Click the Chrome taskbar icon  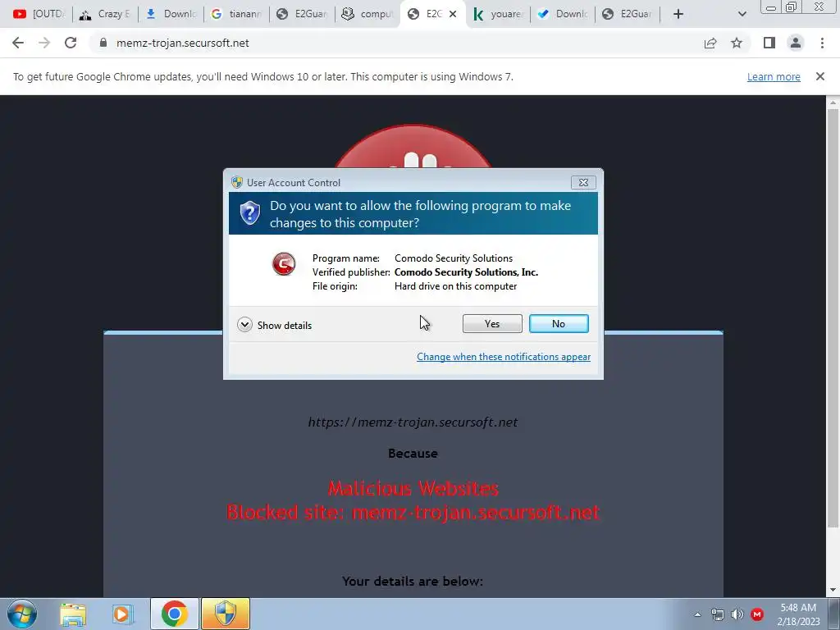coord(174,614)
